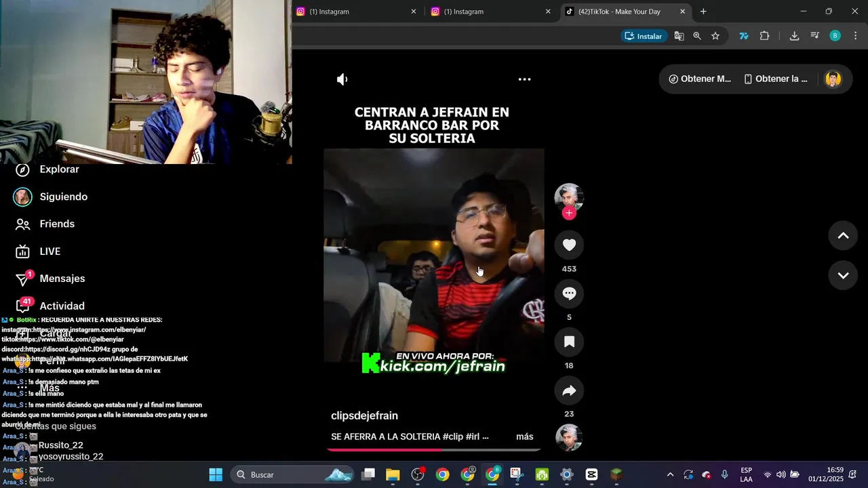Open the three-dots menu above the video
This screenshot has height=488, width=868.
[524, 79]
